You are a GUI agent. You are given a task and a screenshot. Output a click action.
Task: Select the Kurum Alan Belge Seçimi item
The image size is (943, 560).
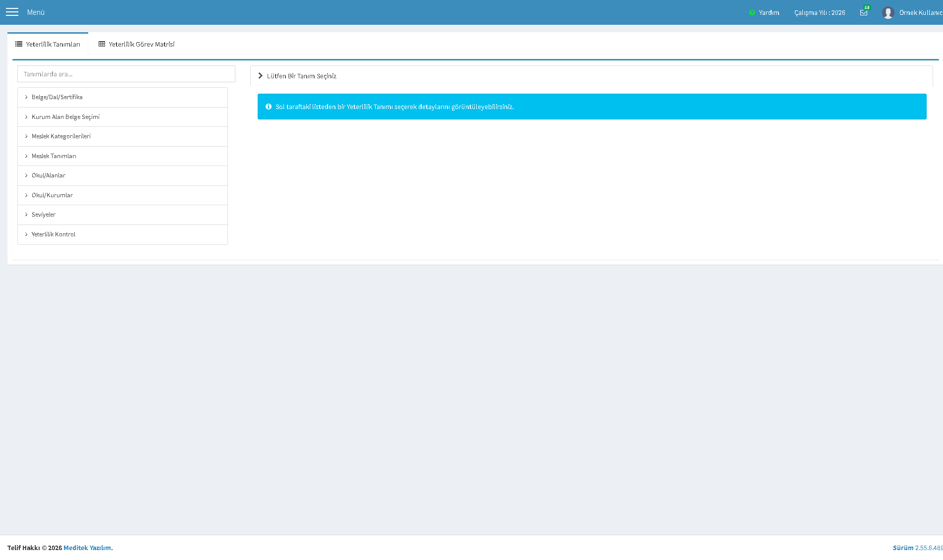click(122, 117)
